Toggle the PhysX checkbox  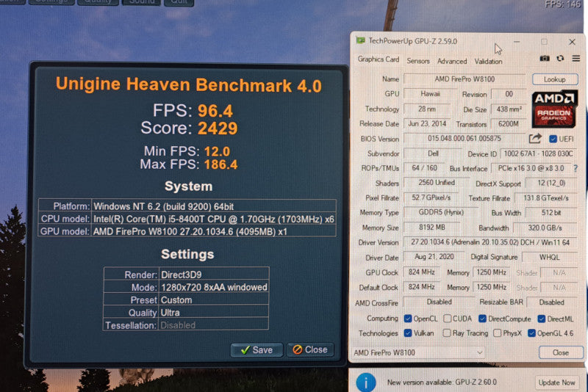pyautogui.click(x=498, y=333)
